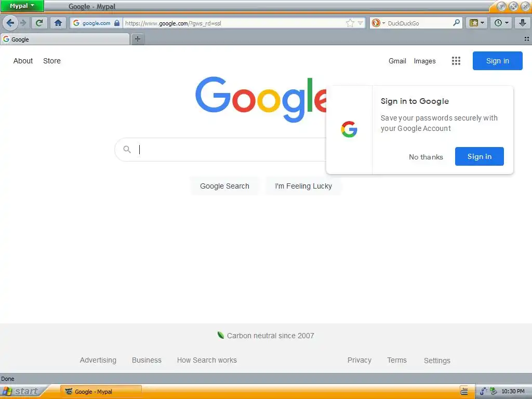Open the Gmail link
Viewport: 532px width, 399px height.
click(x=397, y=61)
